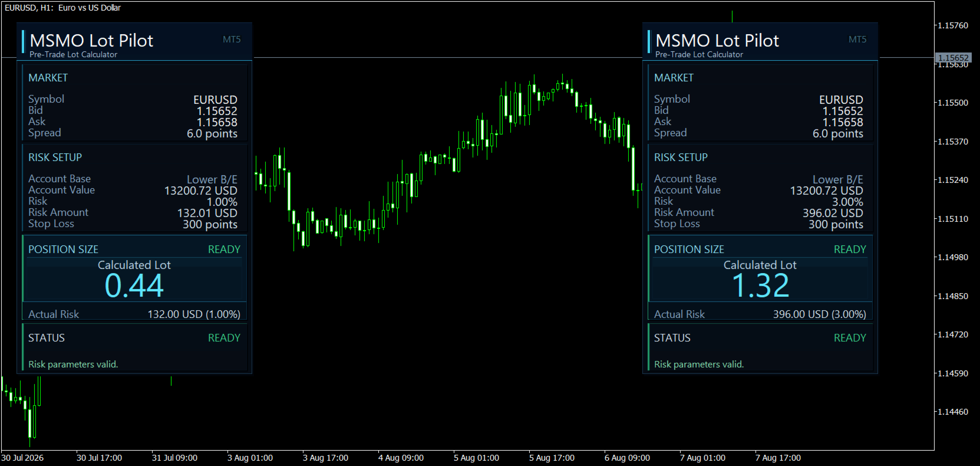Click the Spread value 6.0 points in left panel

(x=212, y=133)
